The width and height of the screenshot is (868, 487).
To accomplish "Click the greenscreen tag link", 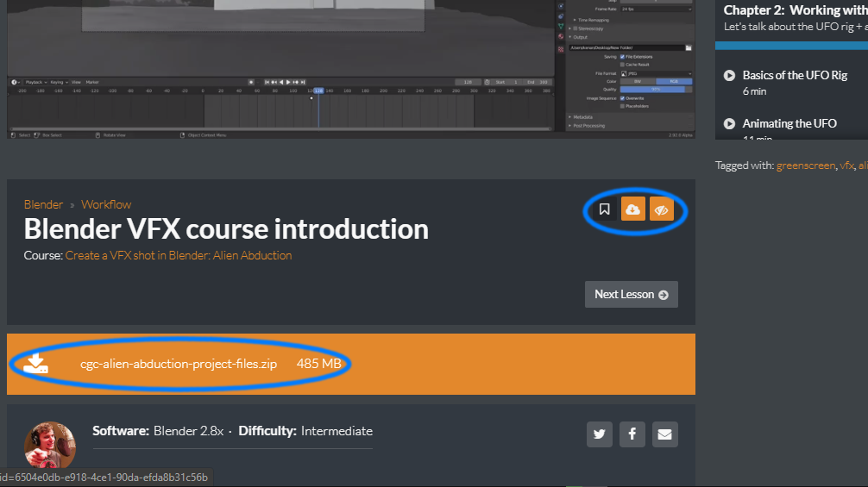I will 806,165.
